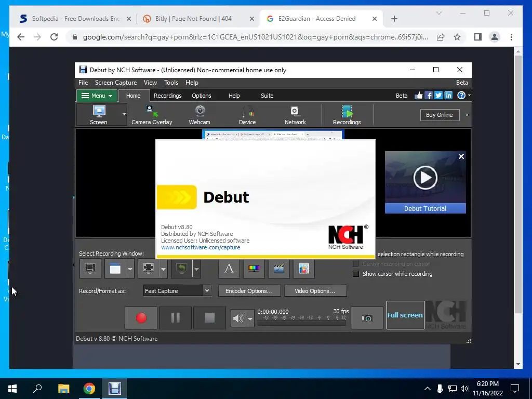
Task: Select the Device capture icon
Action: pos(247,115)
